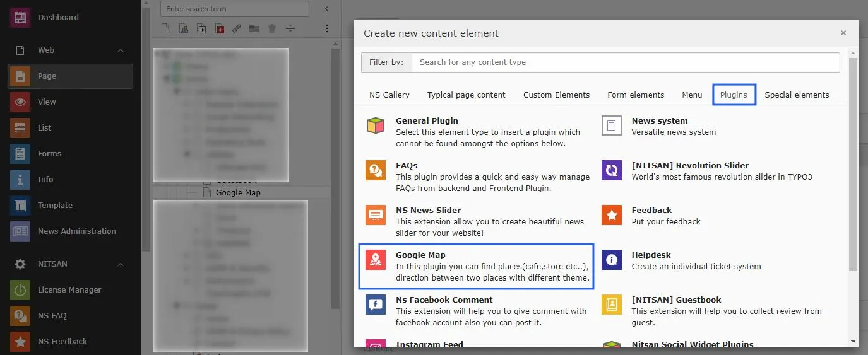868x355 pixels.
Task: Click the new standard page icon in tree toolbar
Action: tap(165, 28)
